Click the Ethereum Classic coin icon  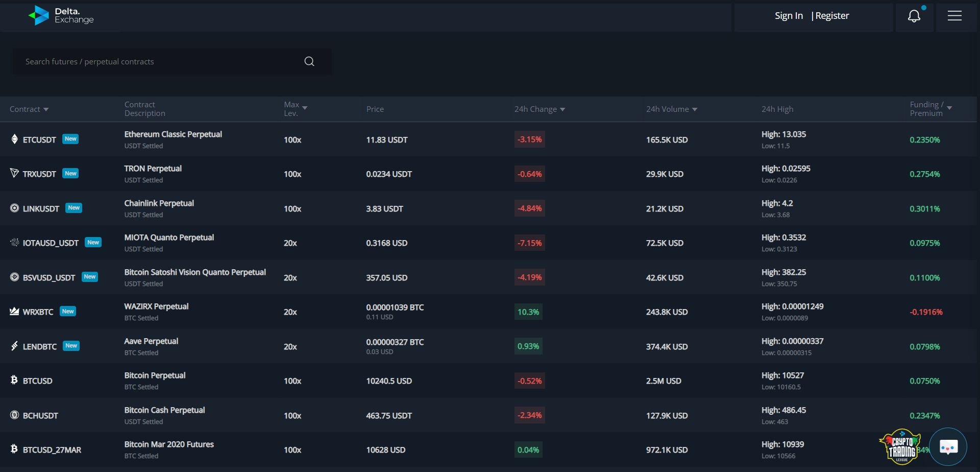[x=14, y=139]
